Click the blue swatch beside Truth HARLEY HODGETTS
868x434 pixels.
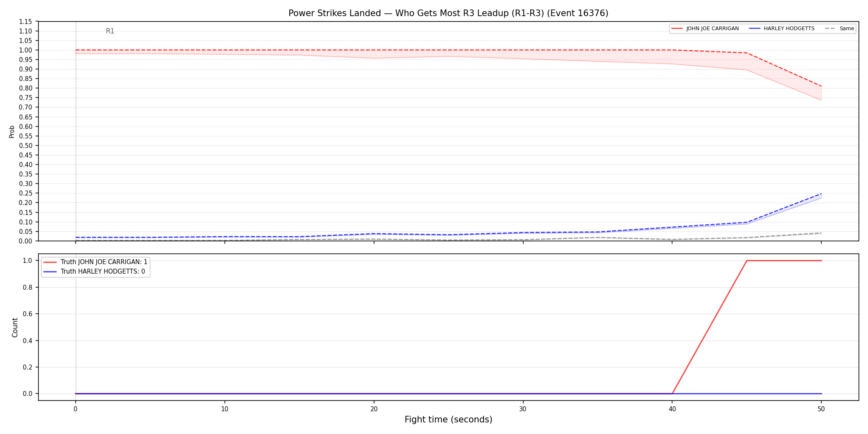[x=50, y=272]
